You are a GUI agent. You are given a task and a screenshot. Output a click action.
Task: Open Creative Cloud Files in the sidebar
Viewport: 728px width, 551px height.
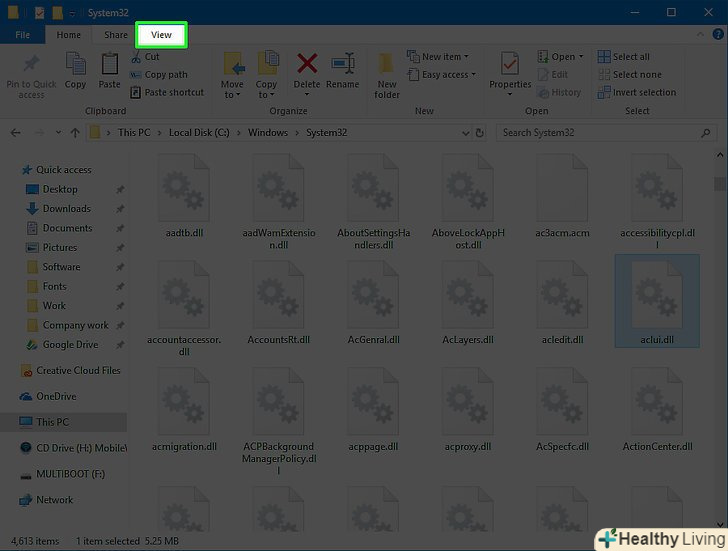tap(71, 371)
